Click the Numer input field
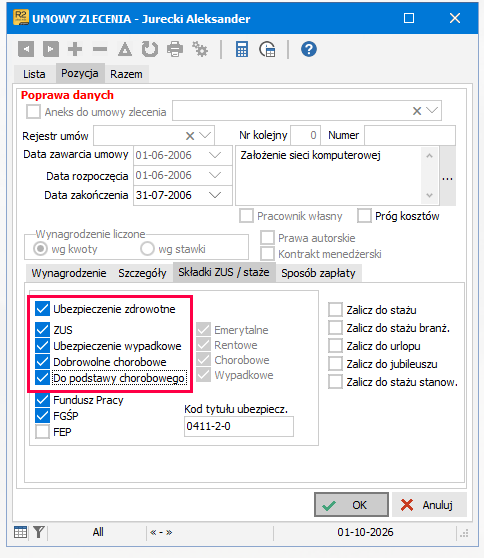The height and width of the screenshot is (558, 484). [410, 135]
